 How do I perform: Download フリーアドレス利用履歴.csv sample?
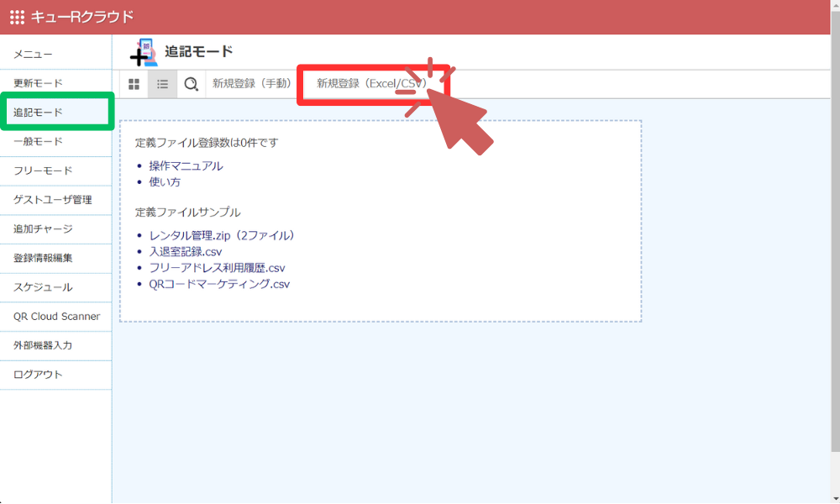pos(217,268)
